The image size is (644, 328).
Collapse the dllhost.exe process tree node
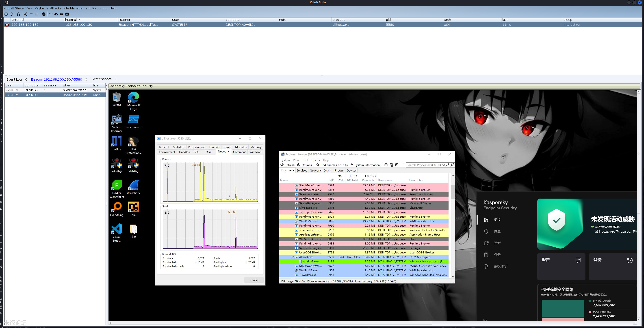point(293,257)
